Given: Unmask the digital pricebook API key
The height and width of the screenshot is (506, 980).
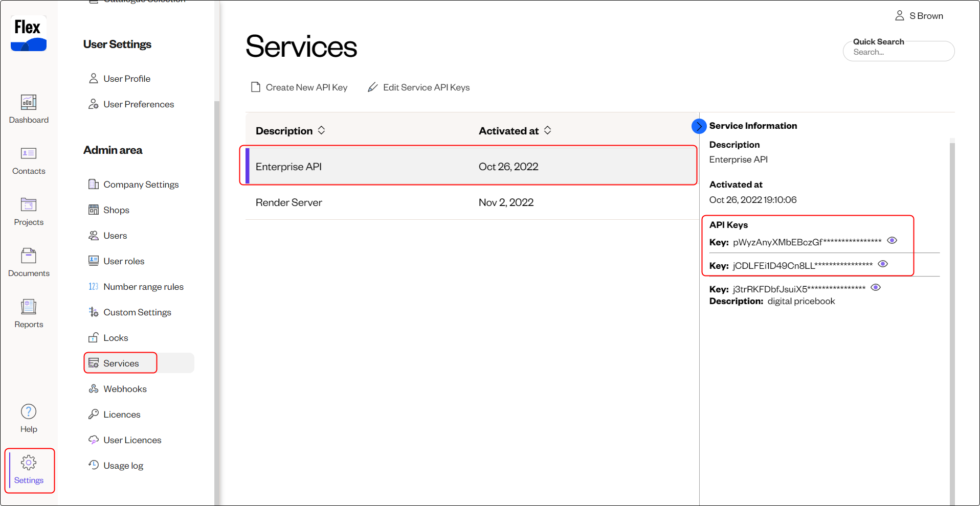Looking at the screenshot, I should coord(876,288).
